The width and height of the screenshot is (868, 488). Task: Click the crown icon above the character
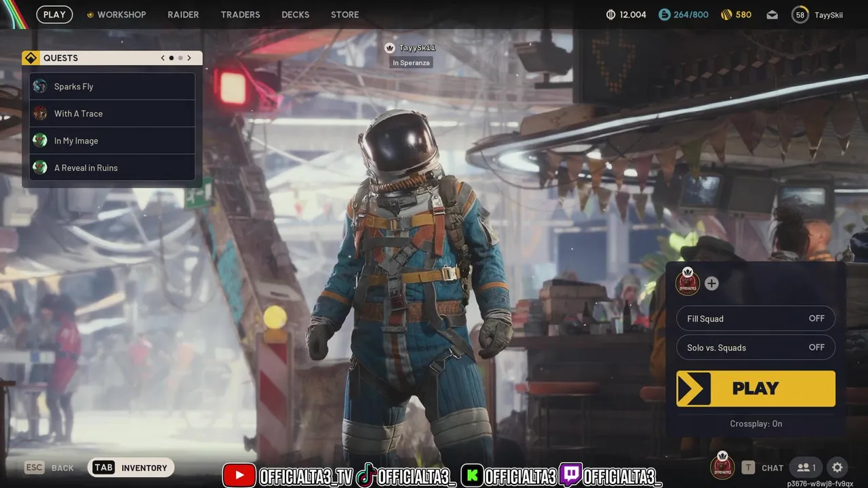(x=389, y=47)
